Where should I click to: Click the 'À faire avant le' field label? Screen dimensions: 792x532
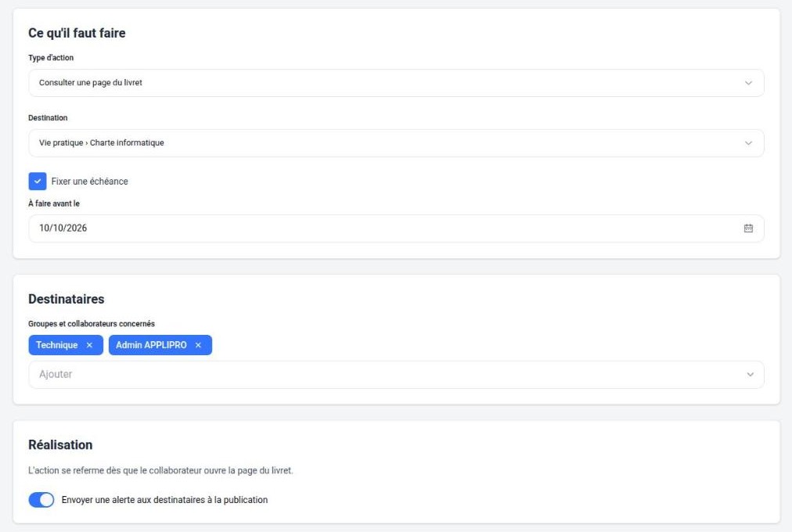(x=54, y=203)
